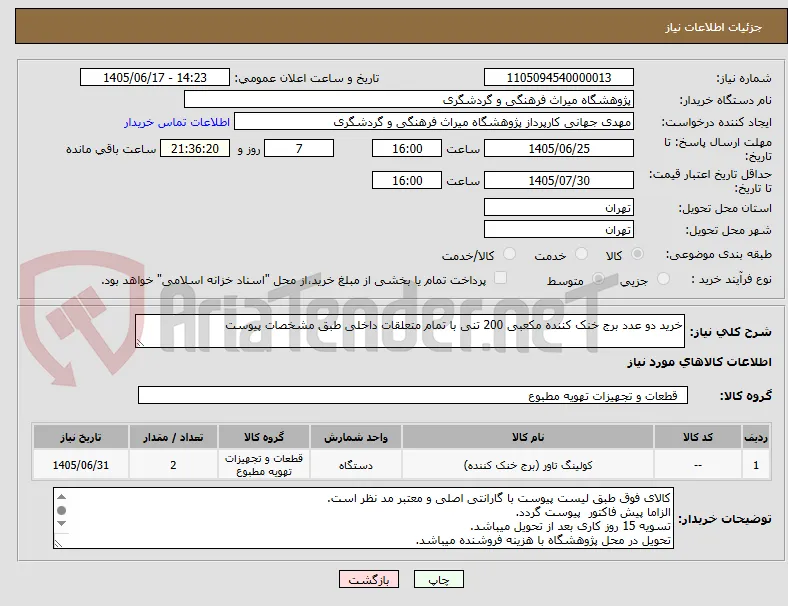Click the response deadline time 16:00 field
Viewport: 788px width, 606px height.
(x=407, y=148)
